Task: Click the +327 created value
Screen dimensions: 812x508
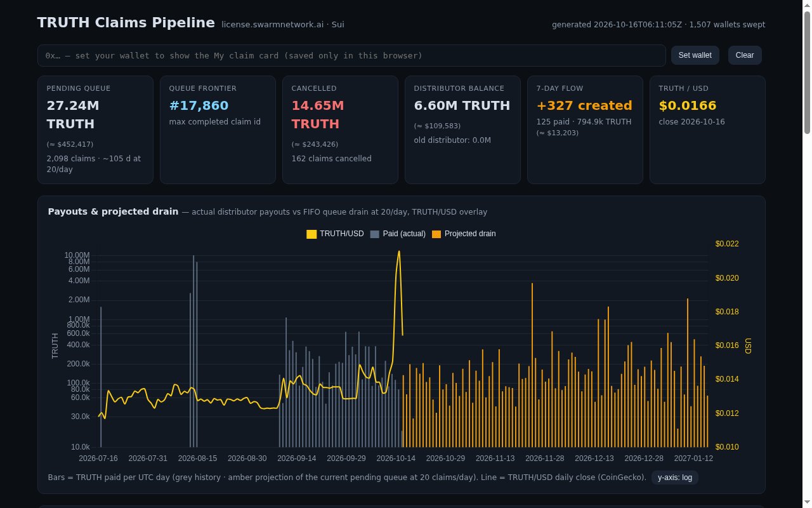Action: [x=584, y=105]
